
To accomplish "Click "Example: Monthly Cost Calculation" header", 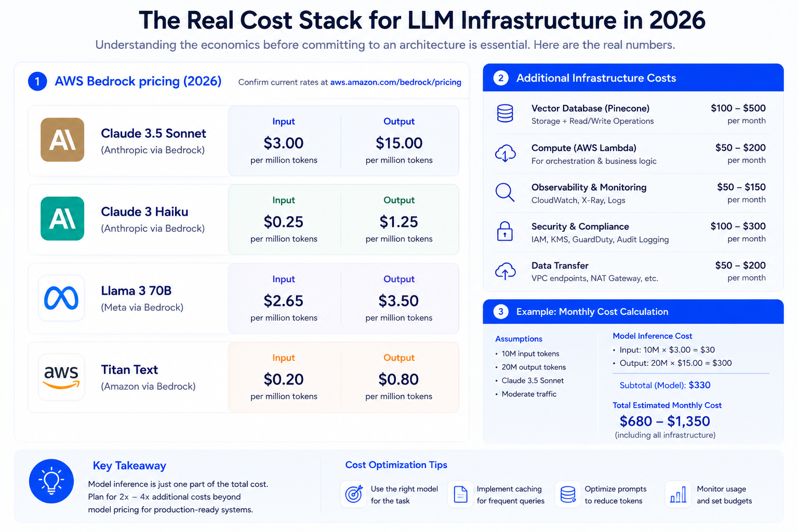I will click(x=592, y=312).
